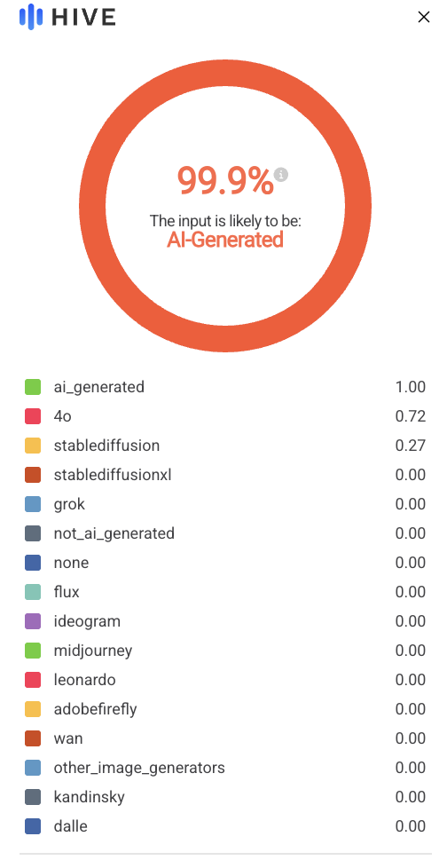Open the info icon beside 99.9%
This screenshot has width=447, height=868.
pos(281,174)
